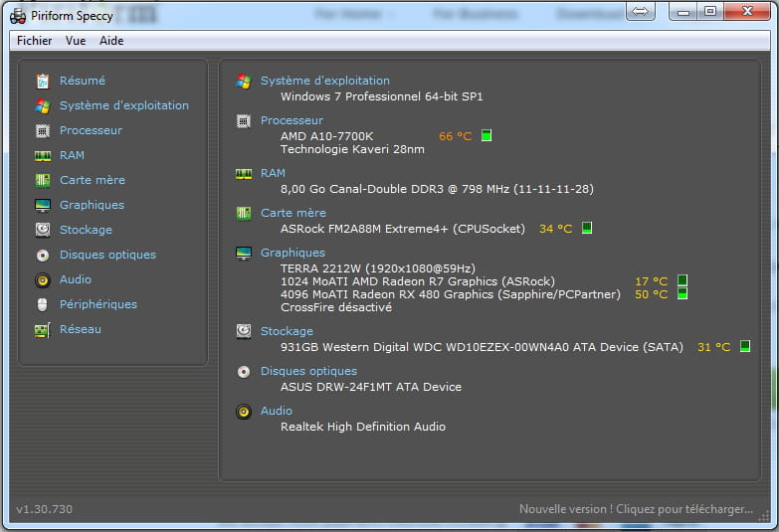Open the Aide menu
Viewport: 779px width, 532px height.
pos(111,41)
